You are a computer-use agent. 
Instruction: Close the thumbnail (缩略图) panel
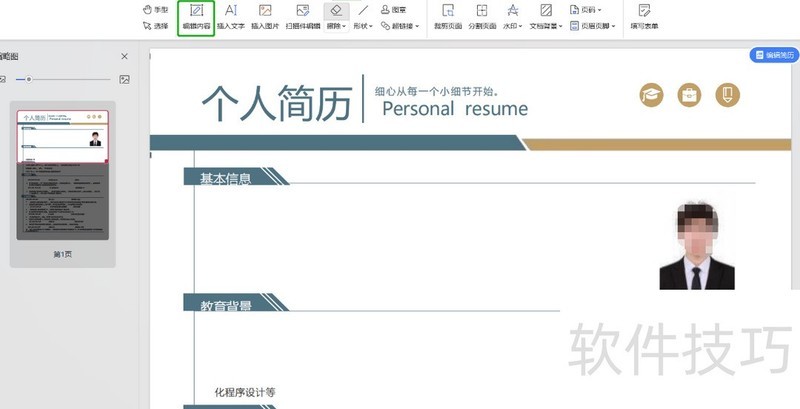[124, 57]
